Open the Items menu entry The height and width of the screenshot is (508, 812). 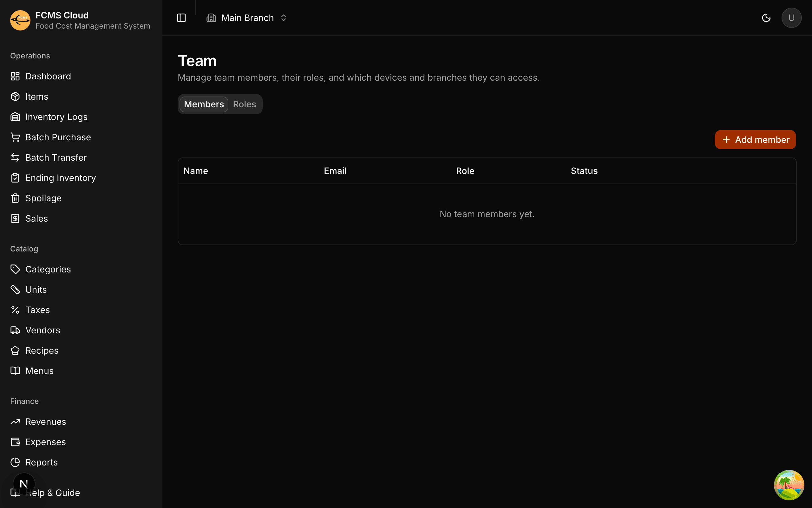click(x=81, y=97)
